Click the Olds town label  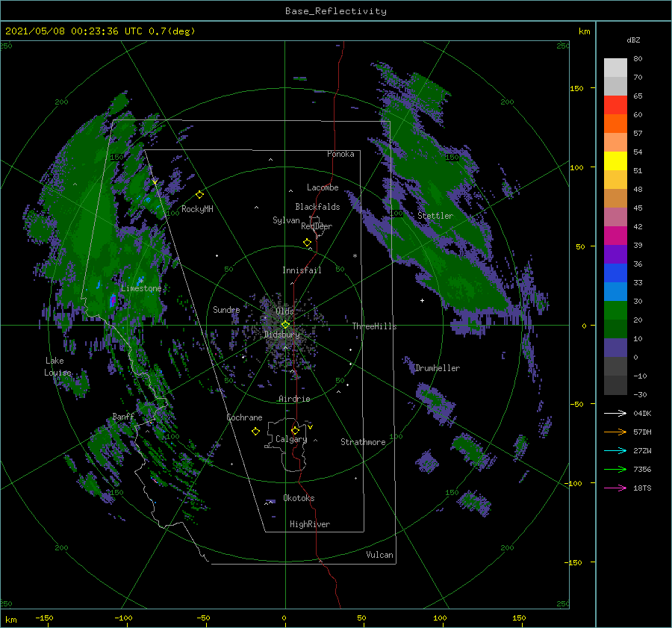pos(284,311)
